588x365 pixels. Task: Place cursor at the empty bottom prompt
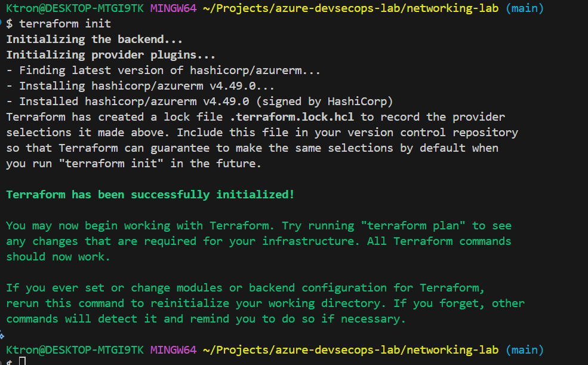(22, 361)
